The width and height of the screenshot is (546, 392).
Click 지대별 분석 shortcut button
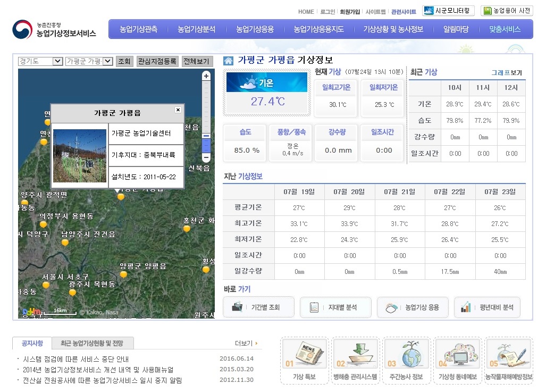tap(335, 307)
